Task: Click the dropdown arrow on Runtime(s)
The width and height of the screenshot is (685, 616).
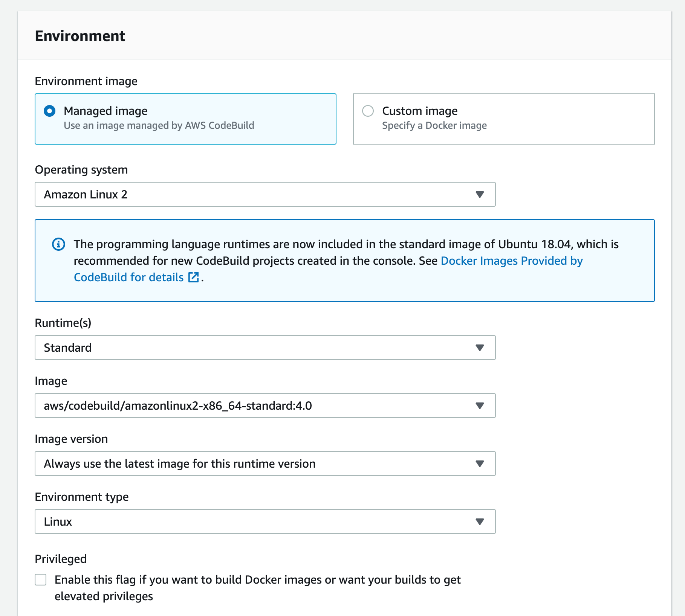Action: [x=479, y=348]
